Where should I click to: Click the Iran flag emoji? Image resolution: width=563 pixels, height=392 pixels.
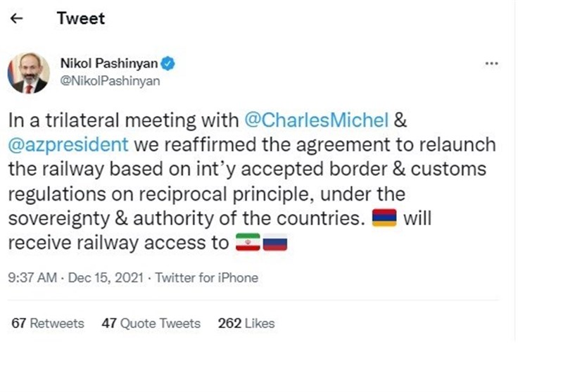coord(248,244)
